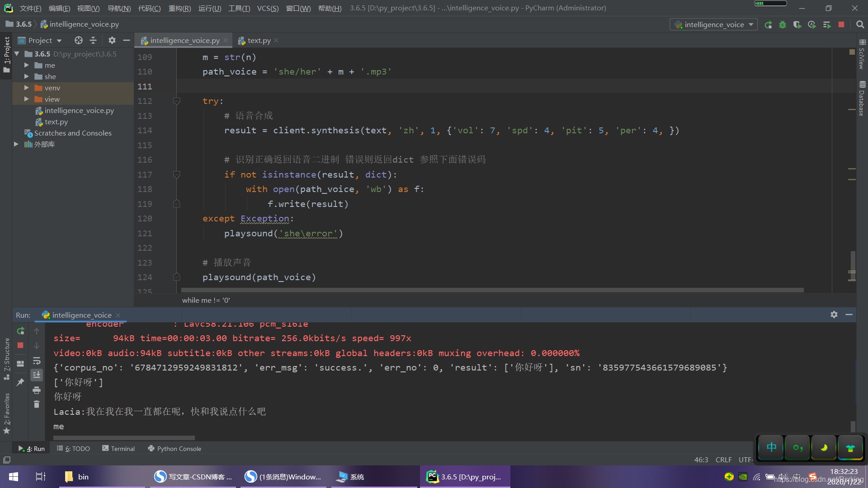
Task: Pin the Run tab
Action: click(20, 382)
